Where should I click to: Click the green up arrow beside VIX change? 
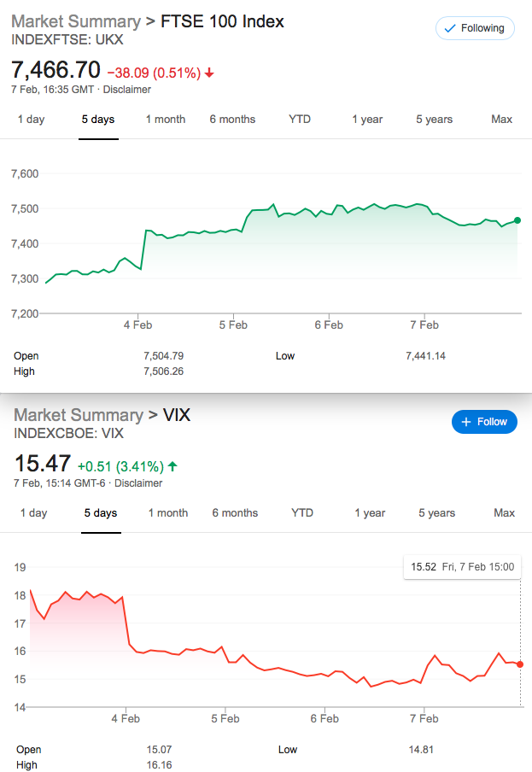pyautogui.click(x=172, y=465)
